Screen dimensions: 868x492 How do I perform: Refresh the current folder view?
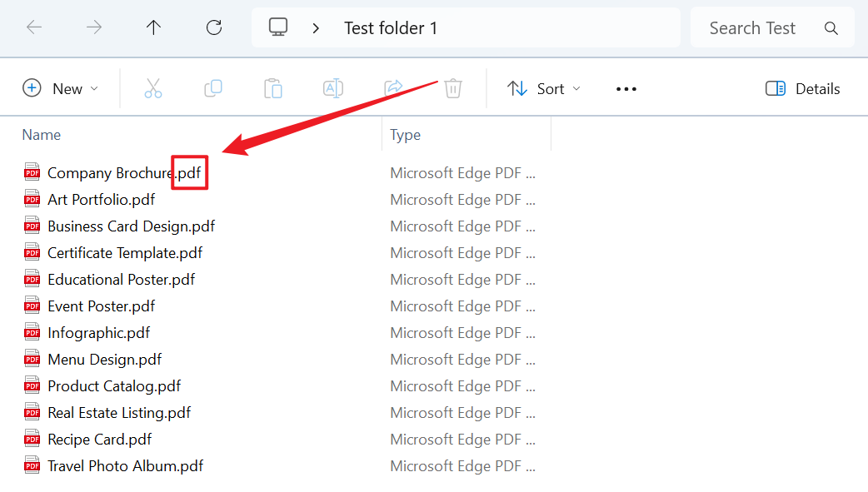pyautogui.click(x=214, y=27)
